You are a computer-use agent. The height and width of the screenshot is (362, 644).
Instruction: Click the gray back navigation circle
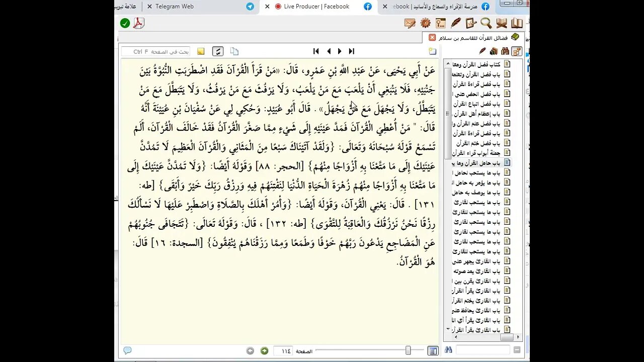pos(250,351)
